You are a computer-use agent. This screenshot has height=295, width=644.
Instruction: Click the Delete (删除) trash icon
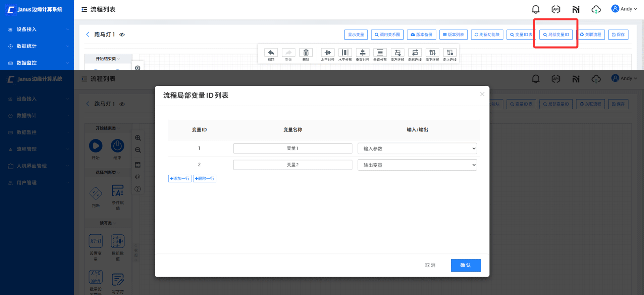tap(306, 53)
